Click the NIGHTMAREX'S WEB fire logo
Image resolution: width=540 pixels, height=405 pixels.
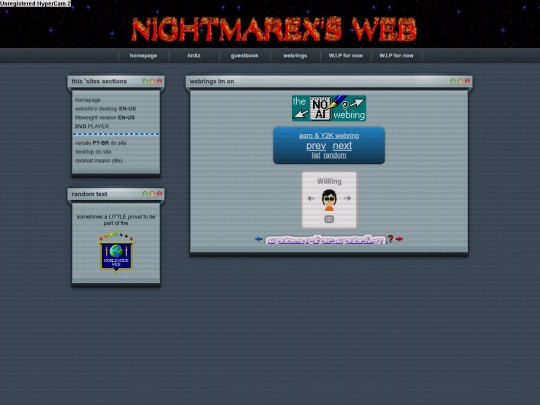tap(274, 29)
